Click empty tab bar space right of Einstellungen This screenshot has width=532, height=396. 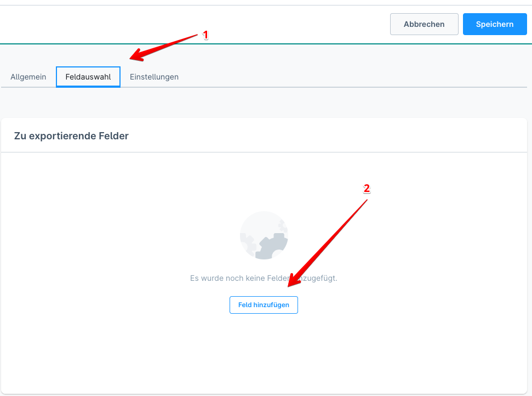coord(351,77)
